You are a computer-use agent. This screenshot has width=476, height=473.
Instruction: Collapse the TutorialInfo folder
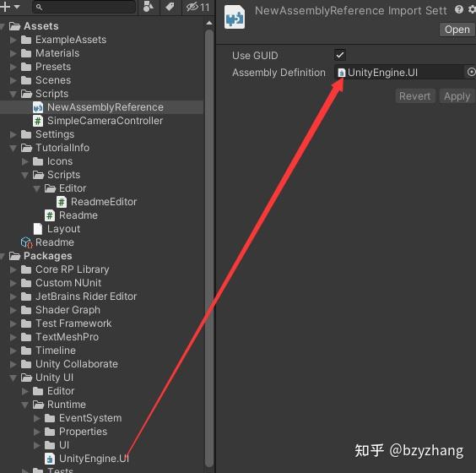[13, 148]
